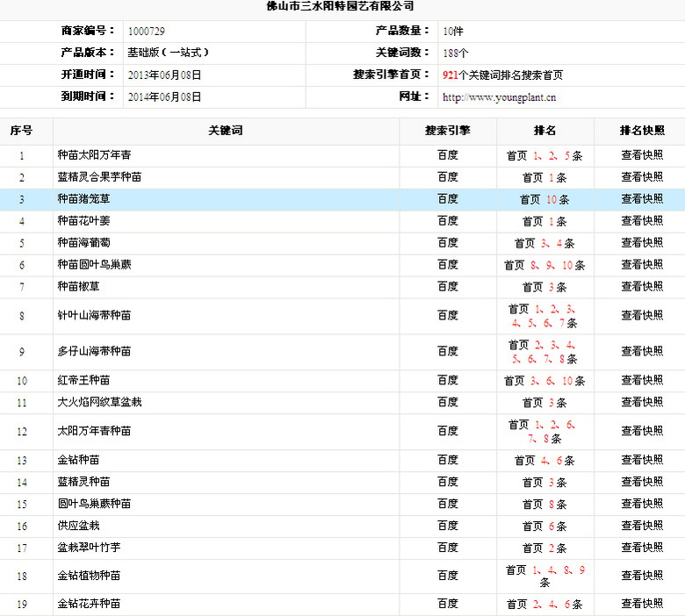Click the 921个关键词排名搜索首页 text
The image size is (685, 616).
click(502, 75)
